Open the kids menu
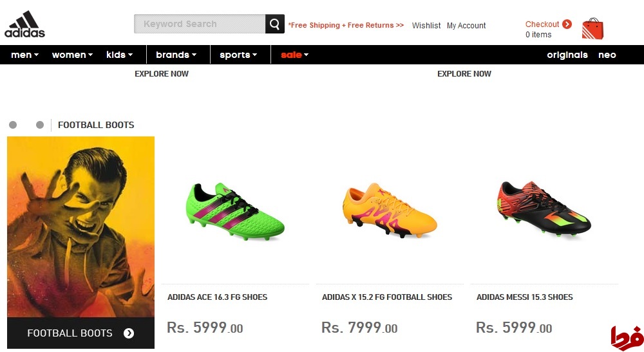 [119, 55]
